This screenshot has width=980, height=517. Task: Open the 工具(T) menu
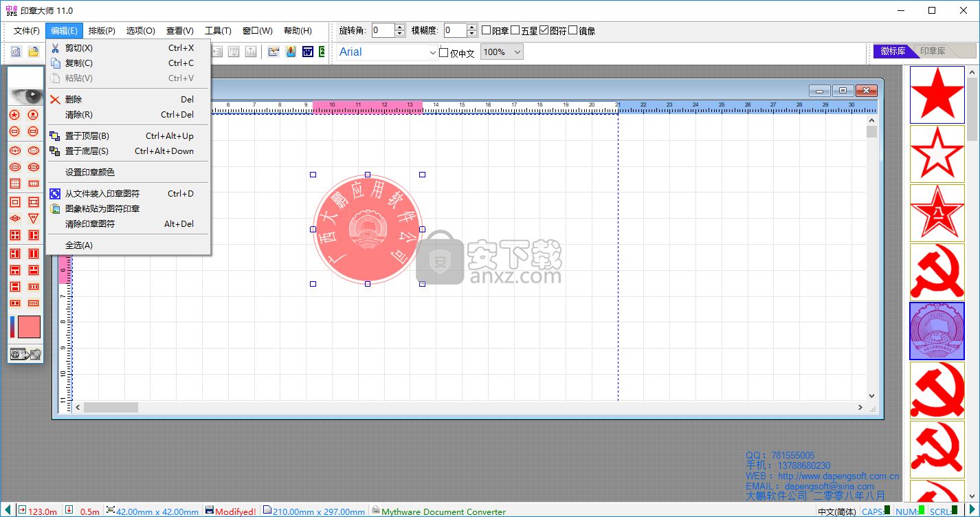point(218,31)
